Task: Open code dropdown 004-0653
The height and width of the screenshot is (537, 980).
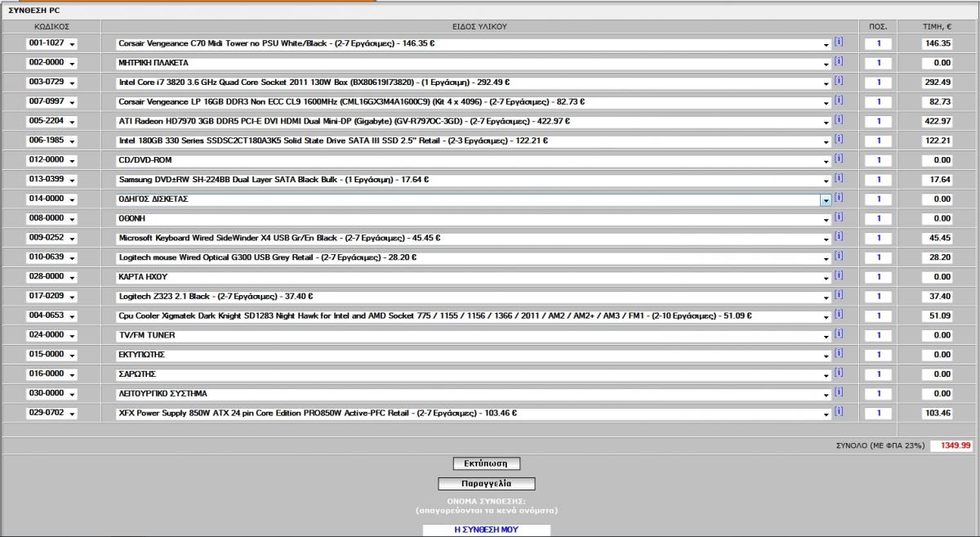Action: (51, 316)
